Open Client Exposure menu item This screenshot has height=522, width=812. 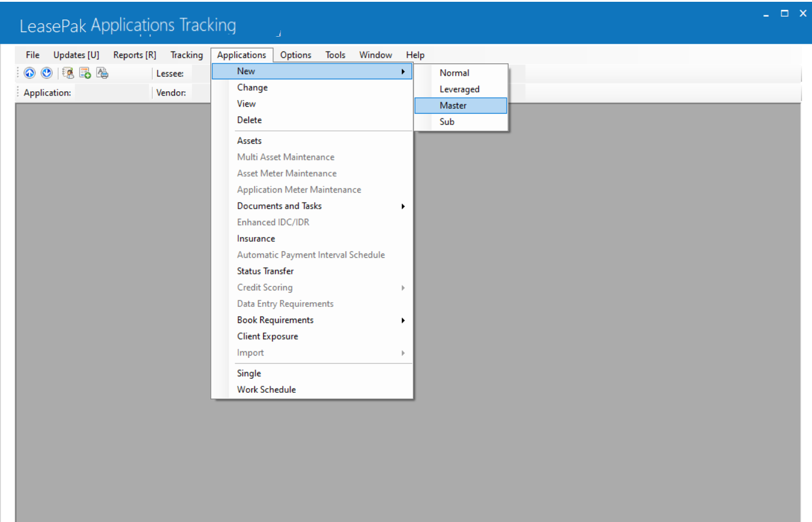coord(312,337)
